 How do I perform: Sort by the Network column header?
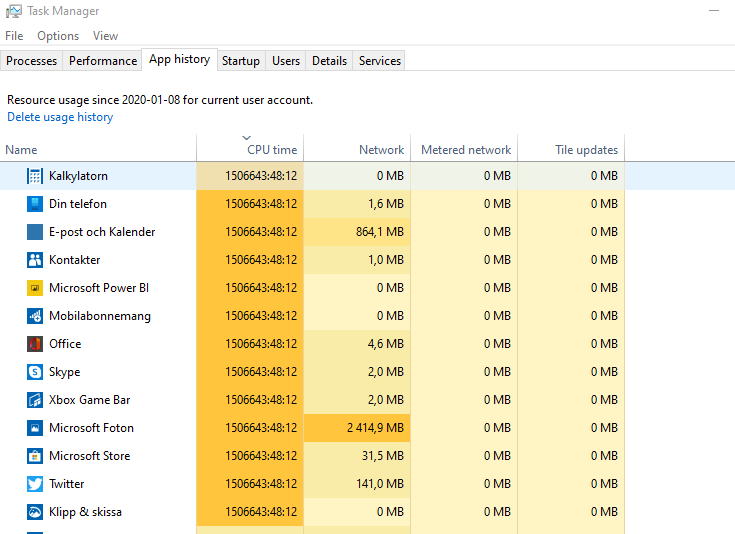coord(357,150)
